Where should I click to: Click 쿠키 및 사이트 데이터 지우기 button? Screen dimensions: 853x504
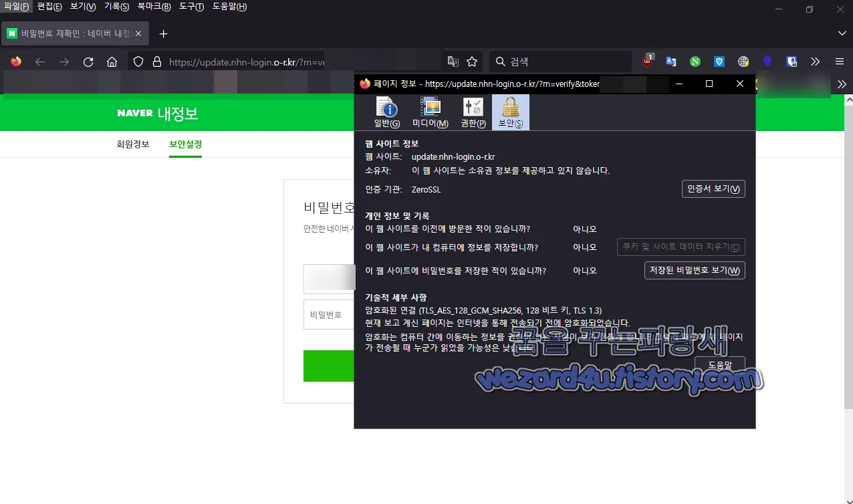click(x=681, y=247)
